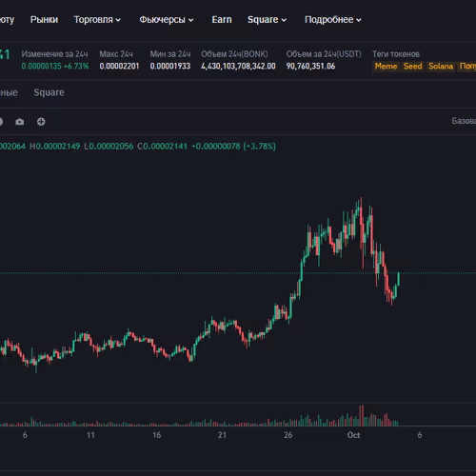476x476 pixels.
Task: Click the Теги токенов label
Action: pos(396,54)
